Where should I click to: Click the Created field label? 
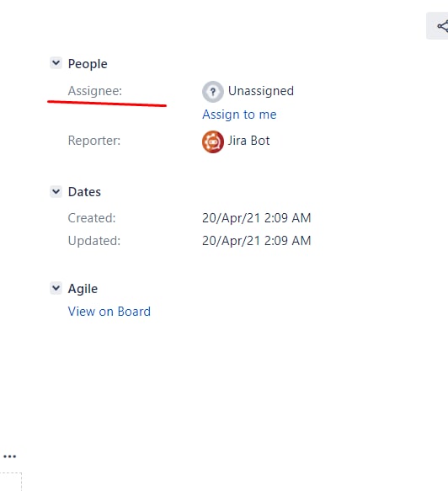(x=92, y=218)
